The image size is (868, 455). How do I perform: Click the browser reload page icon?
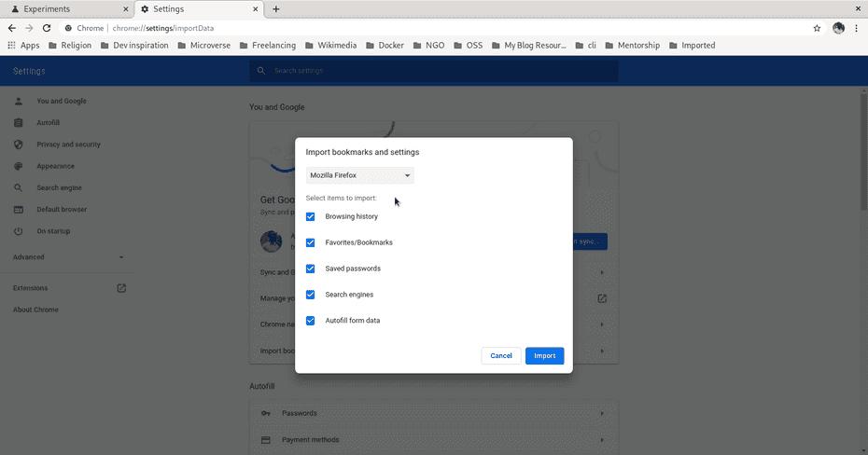pyautogui.click(x=47, y=28)
